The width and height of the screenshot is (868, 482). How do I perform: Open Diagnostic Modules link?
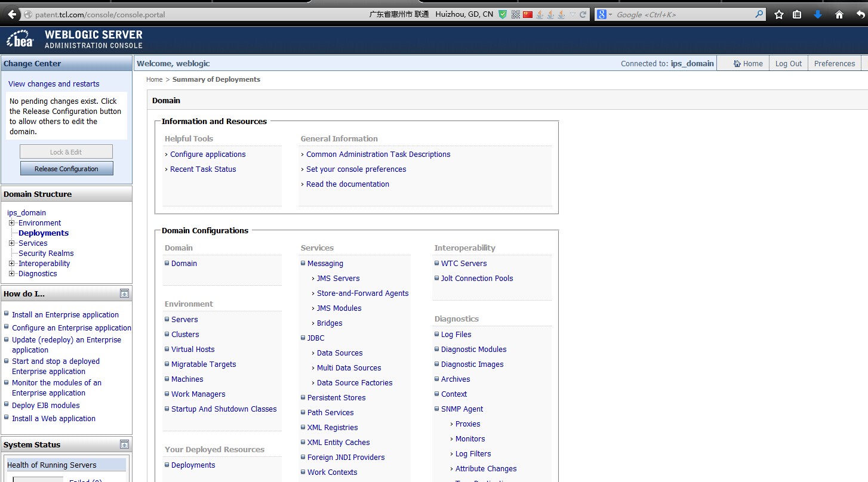(x=474, y=350)
